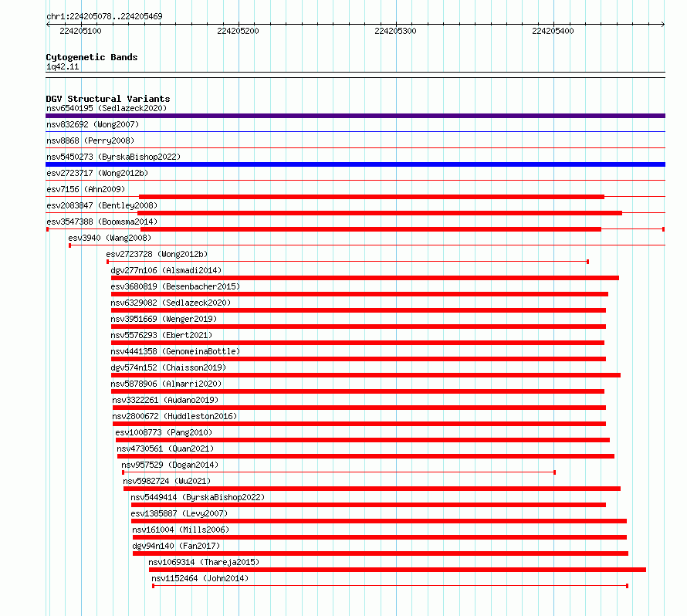
Task: Click nsv3951669 (Wenger2019) label
Action: (x=164, y=319)
